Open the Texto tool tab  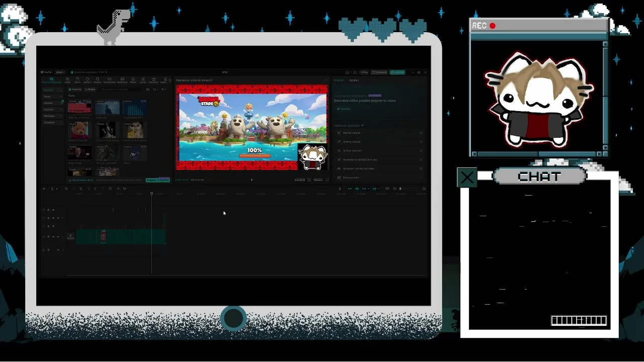point(77,80)
